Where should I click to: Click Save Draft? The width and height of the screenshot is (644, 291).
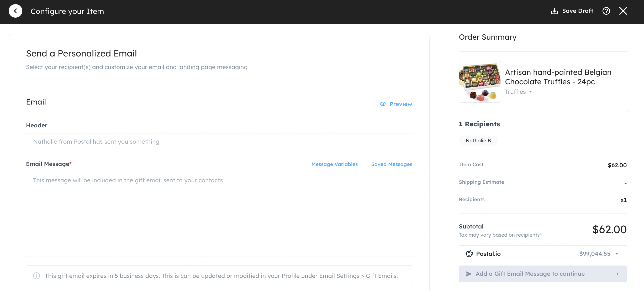pyautogui.click(x=577, y=11)
